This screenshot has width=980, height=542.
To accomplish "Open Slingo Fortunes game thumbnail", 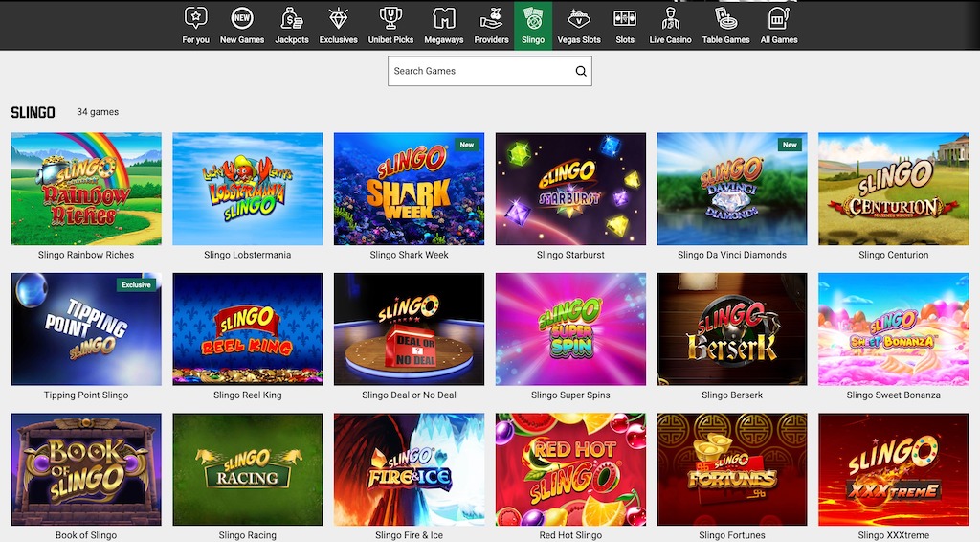I will tap(732, 469).
